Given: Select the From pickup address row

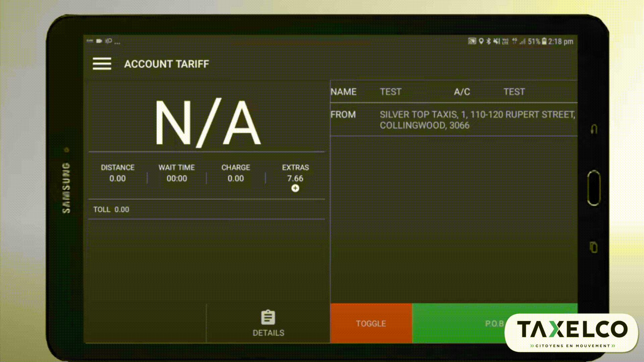Looking at the screenshot, I should pyautogui.click(x=453, y=120).
